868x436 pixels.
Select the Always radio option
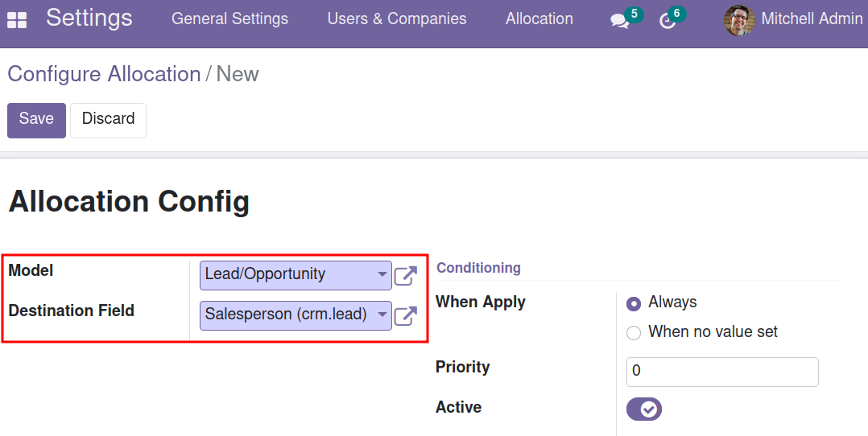633,303
